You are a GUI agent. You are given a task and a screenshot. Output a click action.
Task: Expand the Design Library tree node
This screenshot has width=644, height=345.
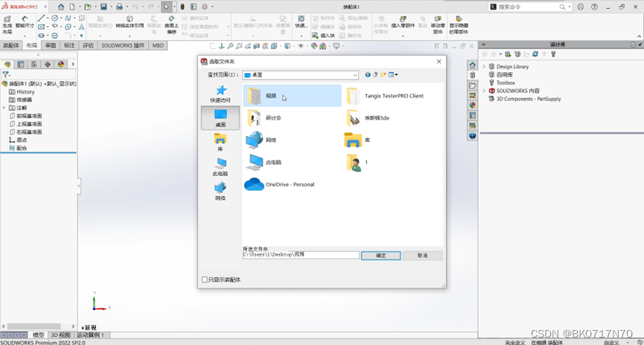[484, 66]
